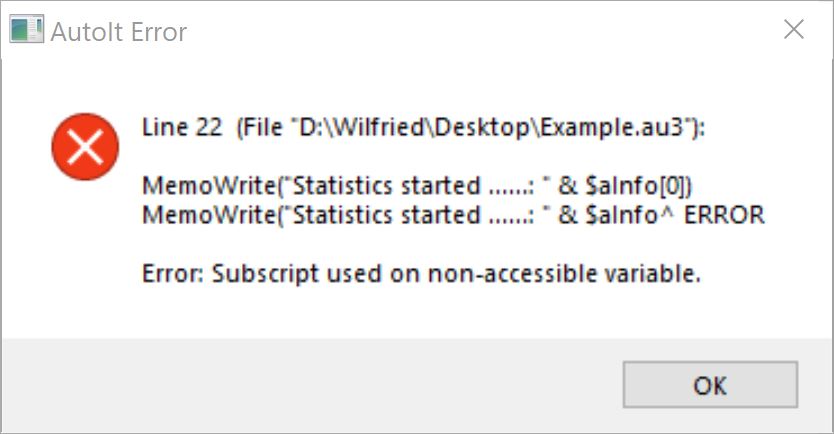Click the red error X icon
834x434 pixels.
pyautogui.click(x=85, y=146)
